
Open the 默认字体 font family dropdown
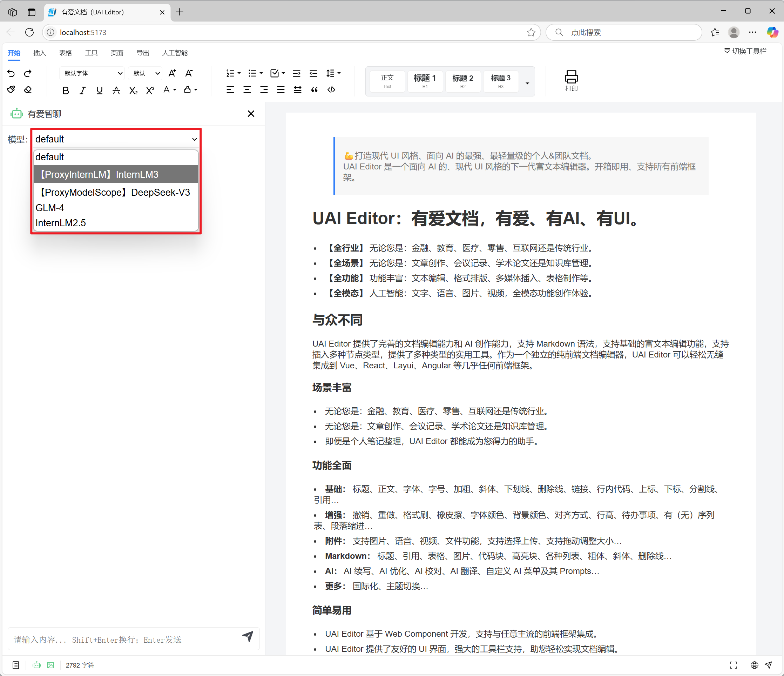tap(92, 73)
